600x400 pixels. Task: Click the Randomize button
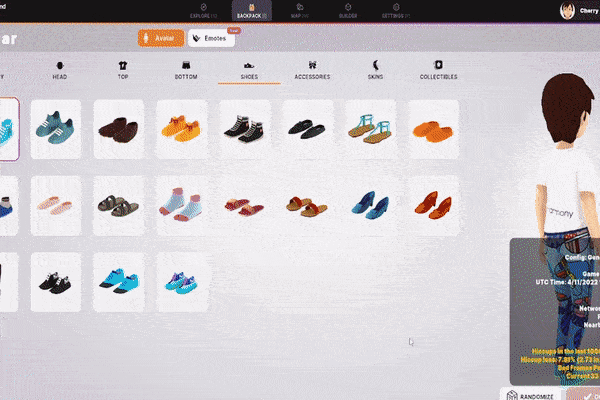point(531,394)
